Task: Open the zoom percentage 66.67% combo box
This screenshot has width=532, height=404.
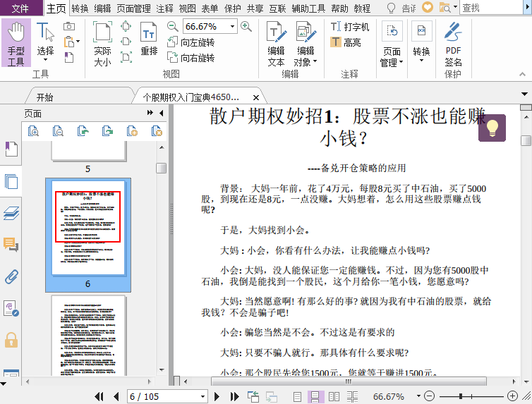Action: click(210, 26)
